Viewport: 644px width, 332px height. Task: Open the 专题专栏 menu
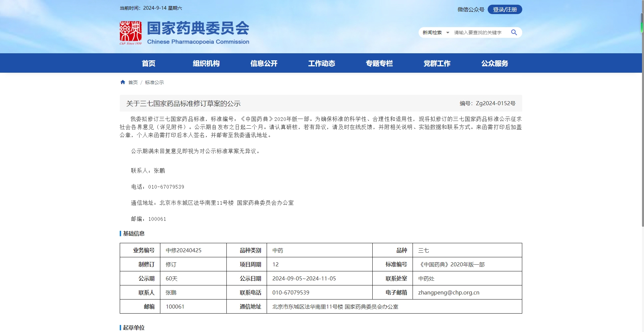pyautogui.click(x=379, y=63)
